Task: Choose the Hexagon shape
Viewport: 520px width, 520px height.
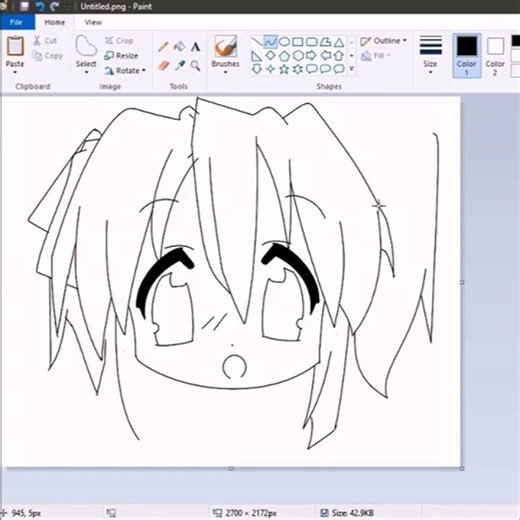Action: tap(298, 56)
